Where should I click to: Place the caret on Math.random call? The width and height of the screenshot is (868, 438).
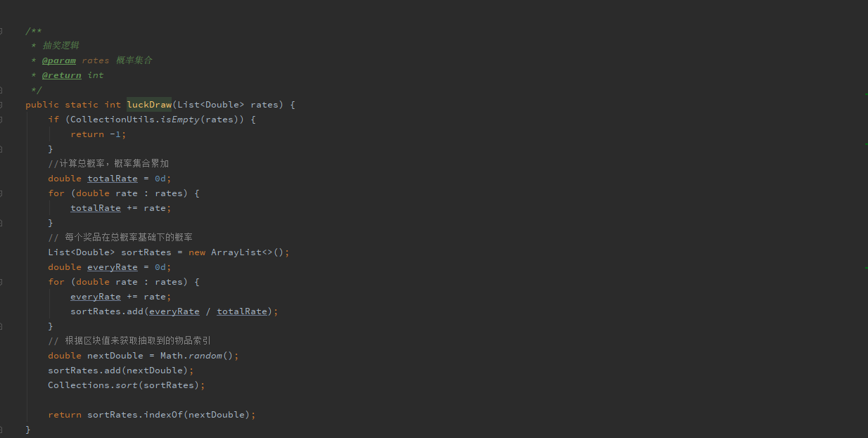(x=199, y=356)
